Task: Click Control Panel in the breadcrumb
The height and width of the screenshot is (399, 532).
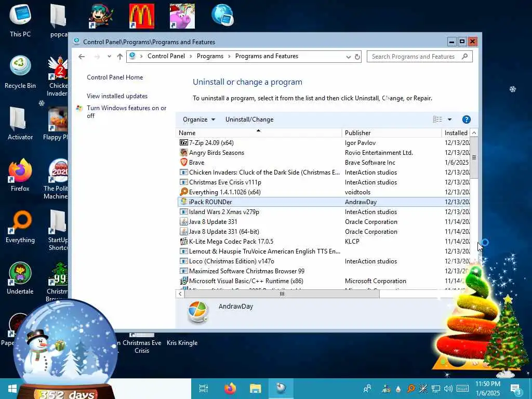Action: point(166,56)
